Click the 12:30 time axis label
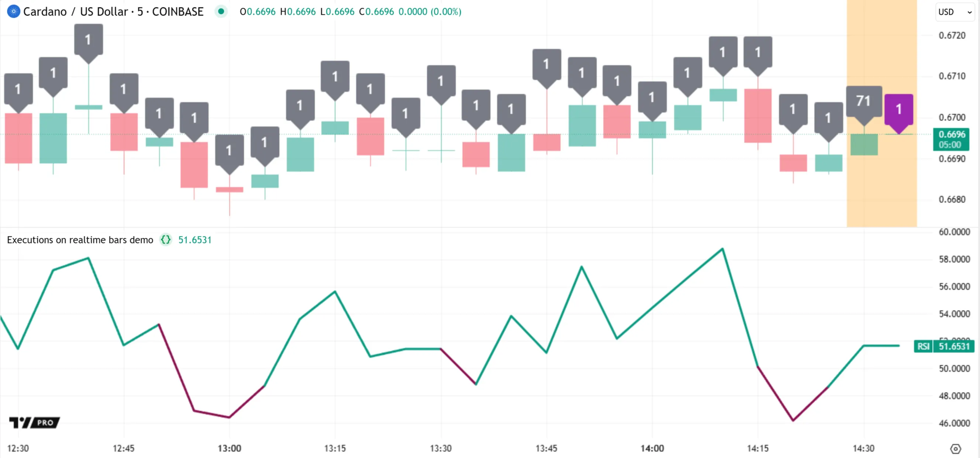 [x=18, y=448]
